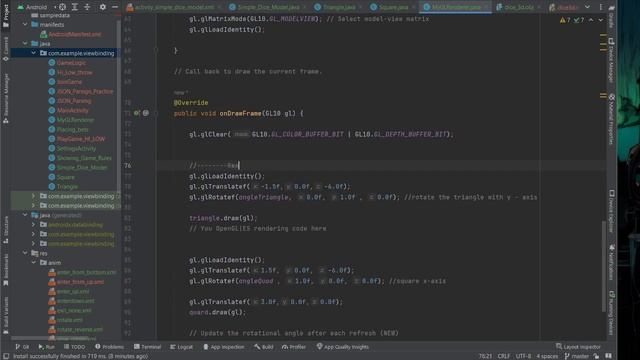Open the Terminal tool window
640x360 pixels.
click(147, 347)
